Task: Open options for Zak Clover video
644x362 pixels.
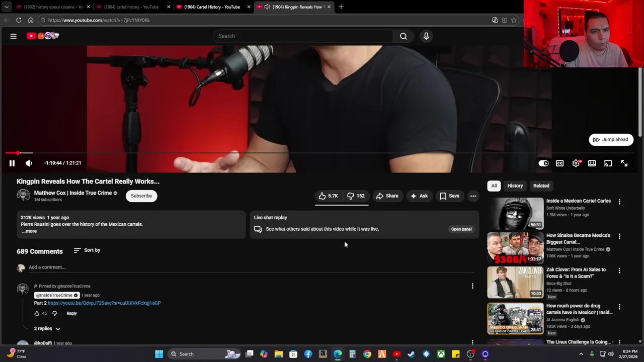Action: (x=619, y=270)
